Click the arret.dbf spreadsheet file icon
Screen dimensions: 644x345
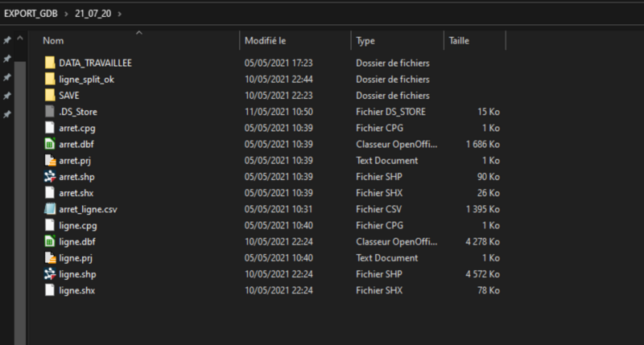(50, 144)
